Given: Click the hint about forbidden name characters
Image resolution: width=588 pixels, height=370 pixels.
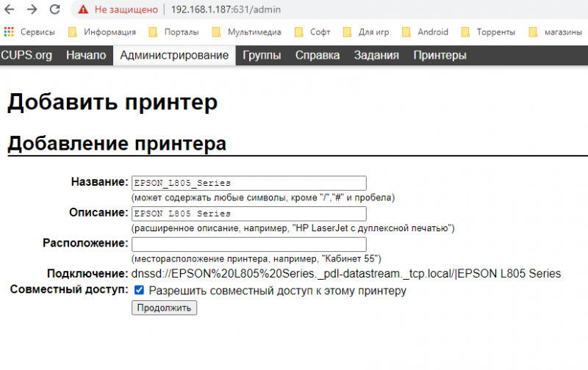Looking at the screenshot, I should (x=263, y=197).
